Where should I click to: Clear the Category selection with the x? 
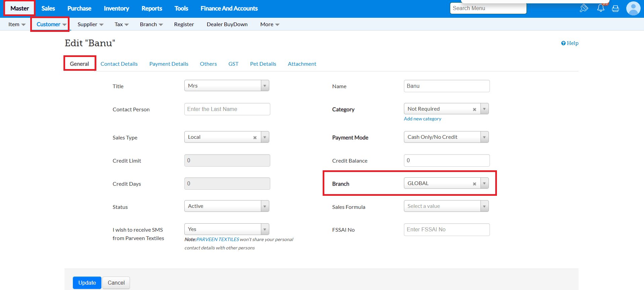coord(474,109)
